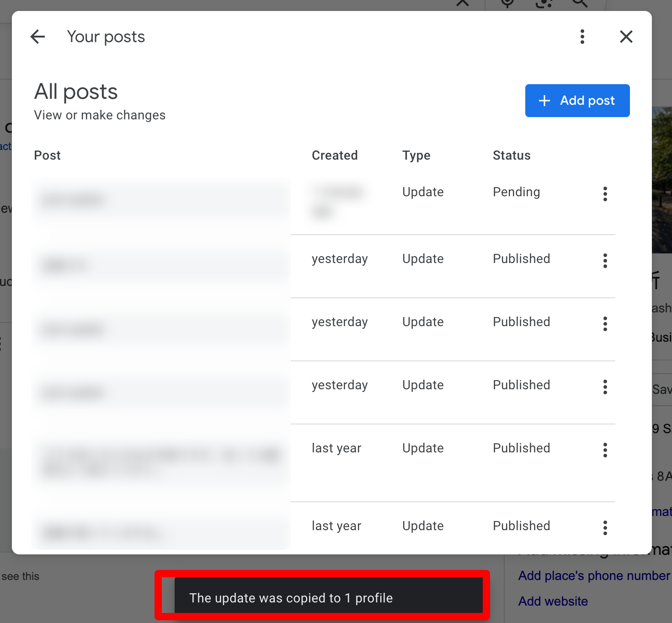Screen dimensions: 672x623
Task: Open options for the first yesterday post
Action: pos(605,261)
